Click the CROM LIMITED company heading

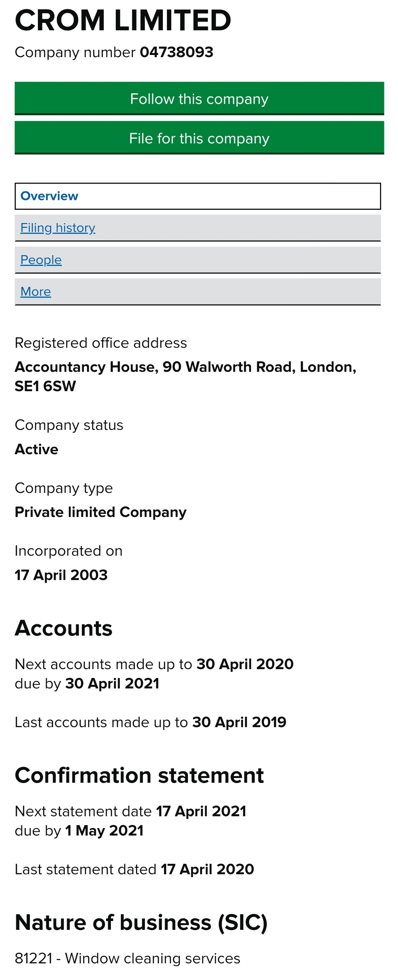coord(123,20)
